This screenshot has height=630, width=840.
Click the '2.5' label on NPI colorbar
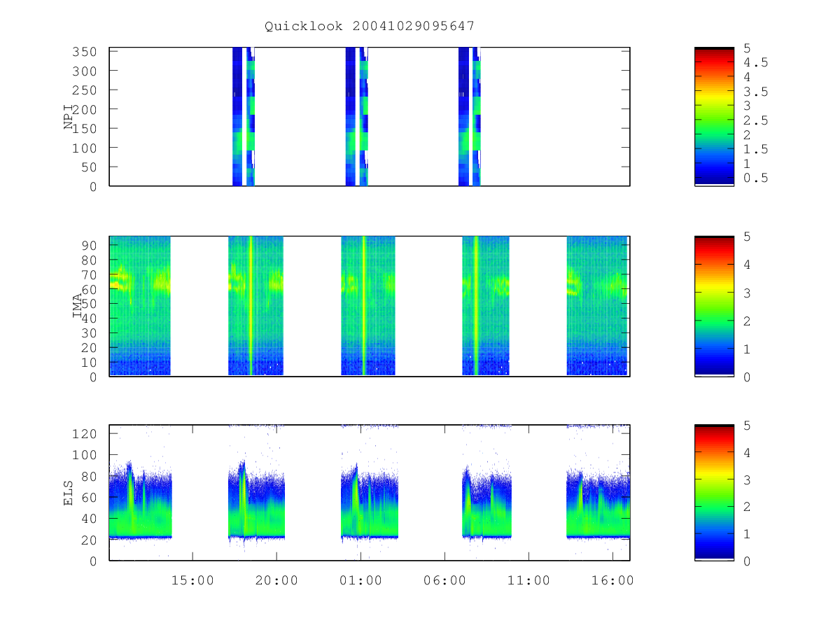[755, 120]
